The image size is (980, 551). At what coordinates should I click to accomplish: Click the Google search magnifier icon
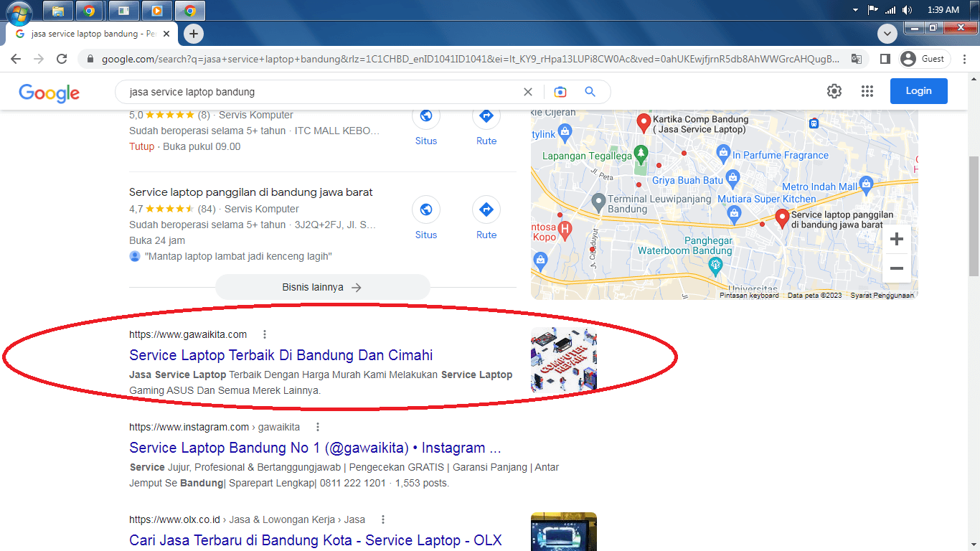(x=590, y=92)
